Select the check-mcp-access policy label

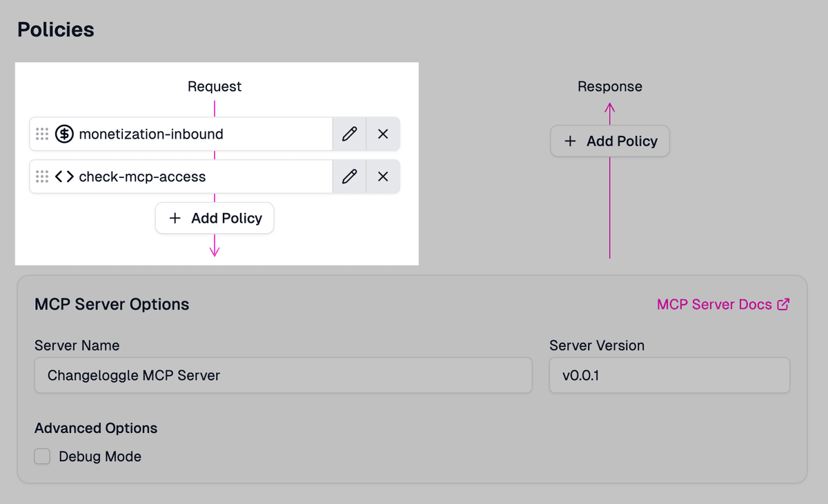(142, 177)
